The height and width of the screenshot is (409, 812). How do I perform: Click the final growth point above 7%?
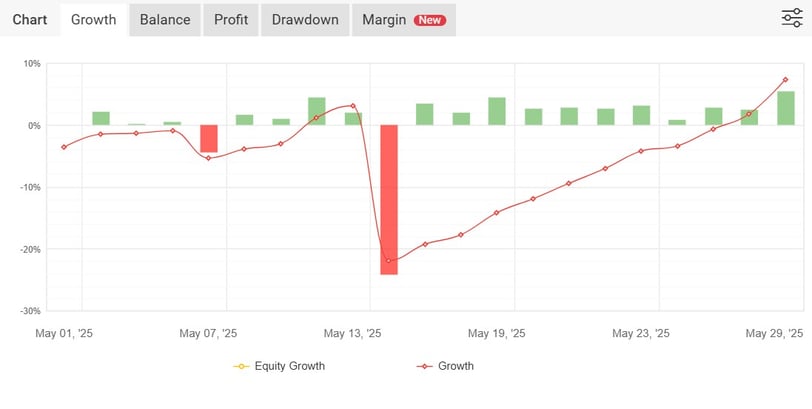(786, 80)
